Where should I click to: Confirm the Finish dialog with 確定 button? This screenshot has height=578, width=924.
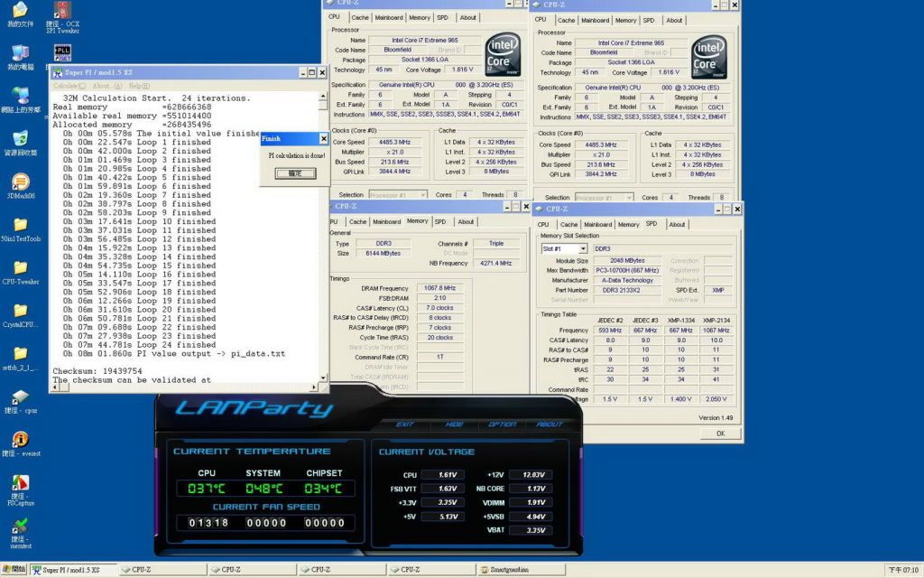[x=295, y=173]
